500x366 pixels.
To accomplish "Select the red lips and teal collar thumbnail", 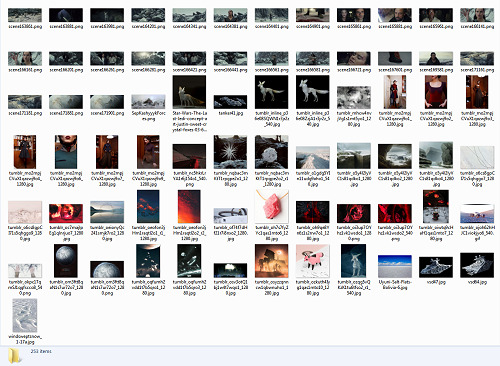I will coord(66,152).
